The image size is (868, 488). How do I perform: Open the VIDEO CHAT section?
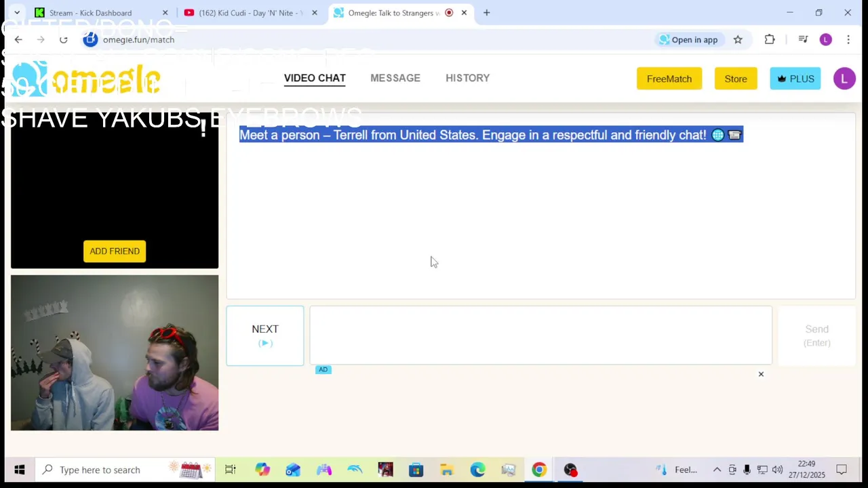point(315,78)
